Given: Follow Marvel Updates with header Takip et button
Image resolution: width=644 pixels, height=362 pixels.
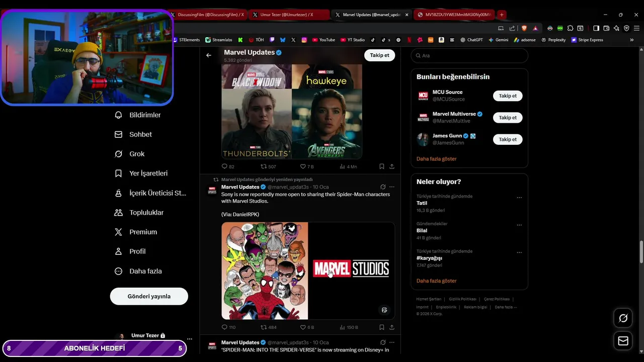Looking at the screenshot, I should pyautogui.click(x=379, y=55).
